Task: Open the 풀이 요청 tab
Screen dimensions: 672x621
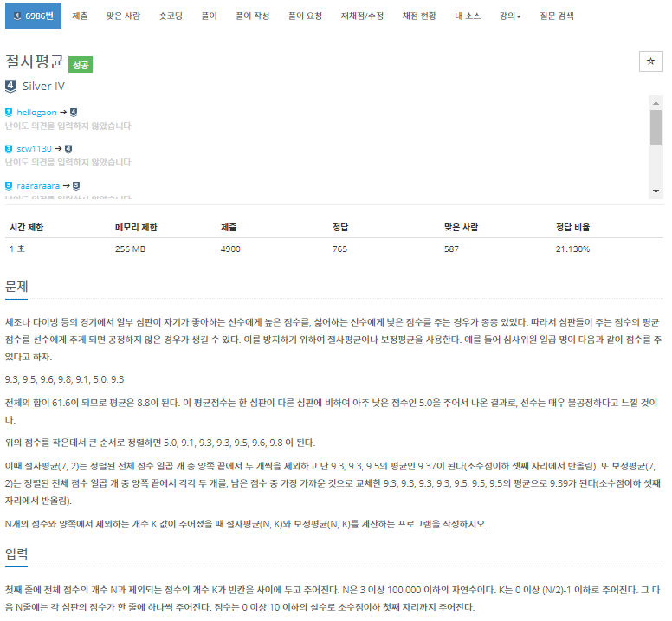Action: click(305, 16)
